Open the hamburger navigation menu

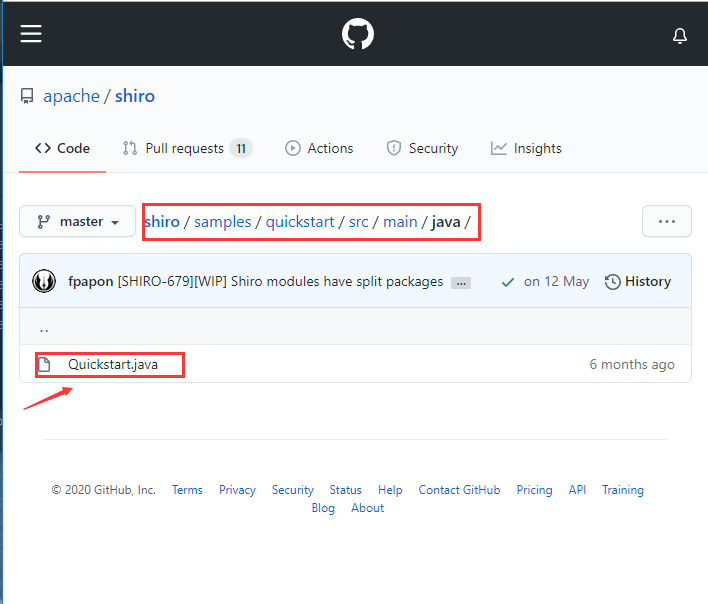coord(31,34)
